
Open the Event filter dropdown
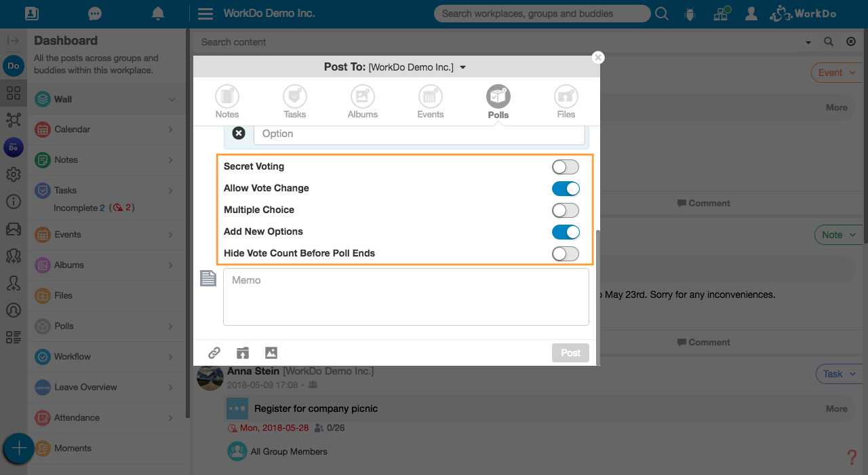[x=835, y=73]
